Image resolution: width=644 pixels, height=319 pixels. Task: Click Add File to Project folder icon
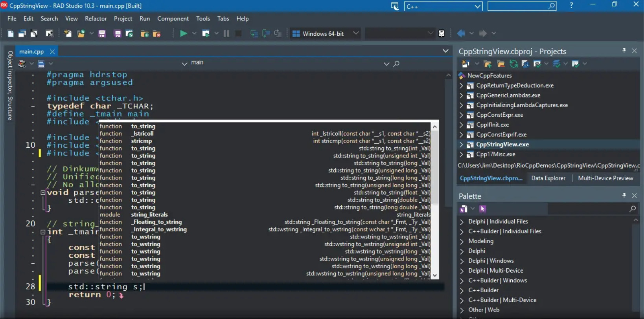(x=144, y=34)
